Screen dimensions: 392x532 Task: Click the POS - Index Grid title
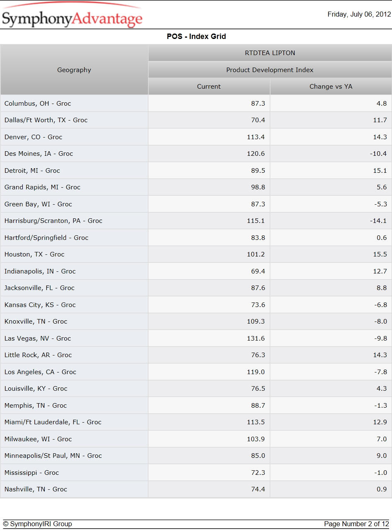pos(196,36)
